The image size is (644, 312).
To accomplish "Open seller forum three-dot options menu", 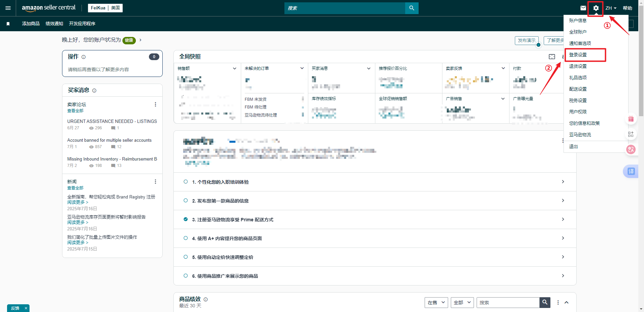I will coord(155,104).
